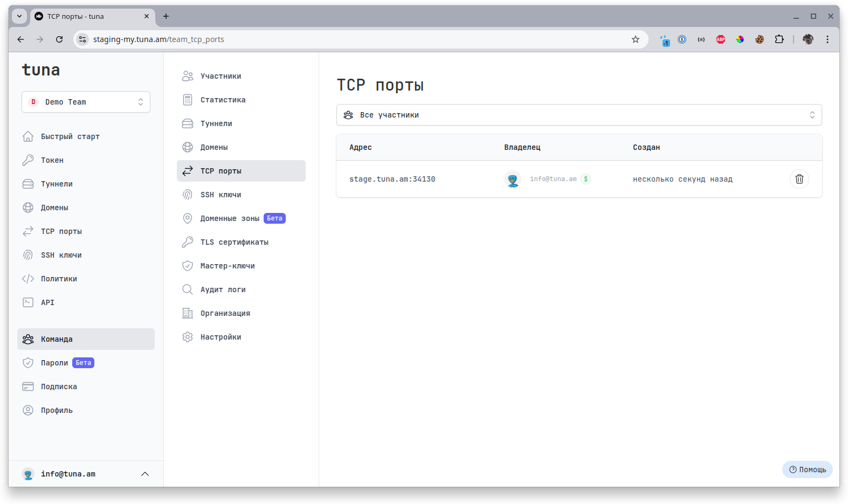The width and height of the screenshot is (848, 504).
Task: View site information icon in address bar
Action: [82, 39]
